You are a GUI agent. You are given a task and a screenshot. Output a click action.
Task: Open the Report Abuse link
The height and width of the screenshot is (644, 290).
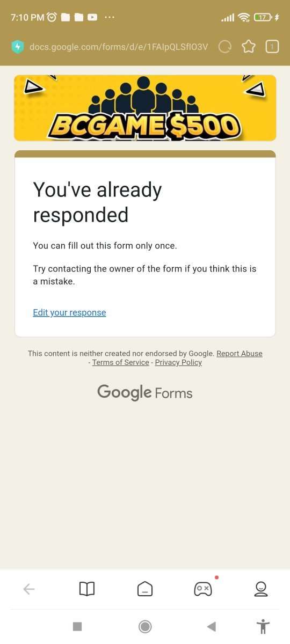pos(240,354)
